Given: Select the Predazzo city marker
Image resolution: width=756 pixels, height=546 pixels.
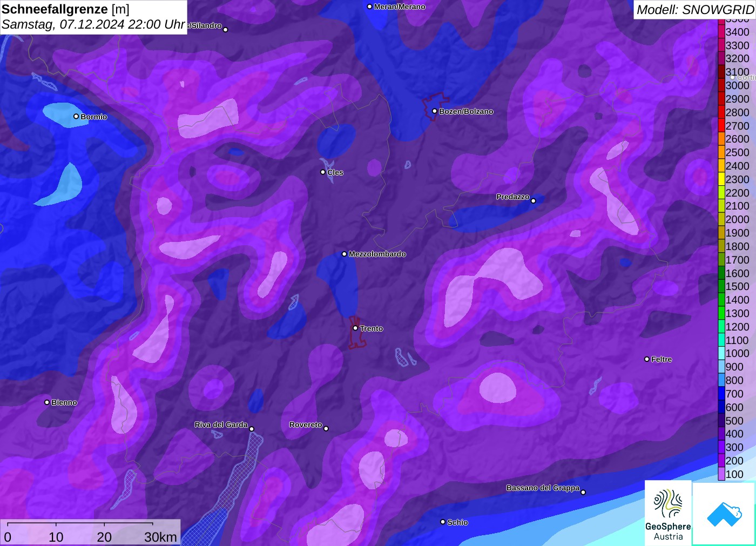Looking at the screenshot, I should pos(534,200).
